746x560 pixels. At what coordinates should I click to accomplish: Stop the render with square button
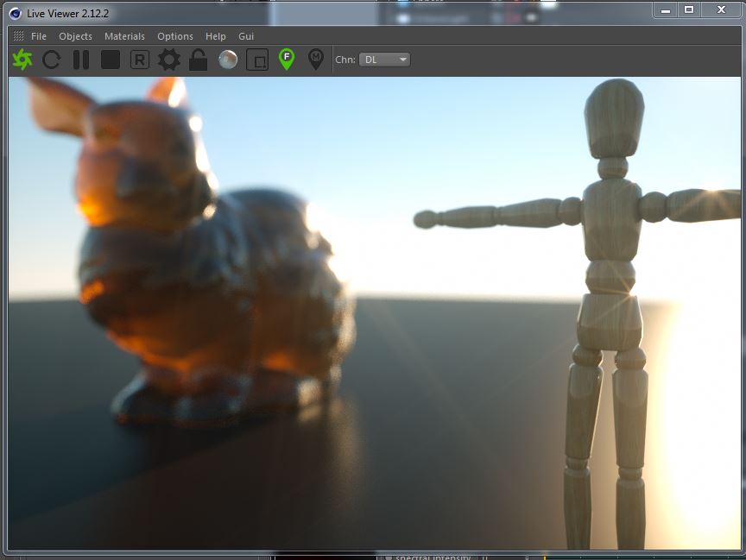[x=111, y=60]
